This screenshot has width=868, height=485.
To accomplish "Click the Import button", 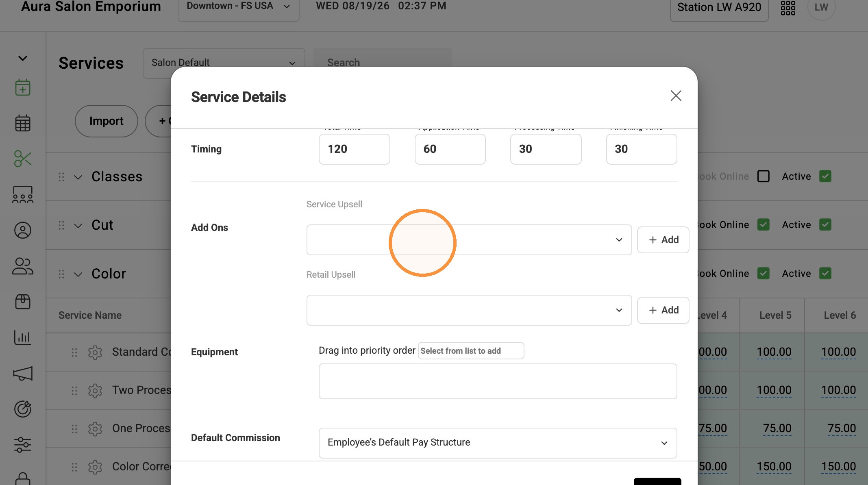I will click(x=106, y=121).
